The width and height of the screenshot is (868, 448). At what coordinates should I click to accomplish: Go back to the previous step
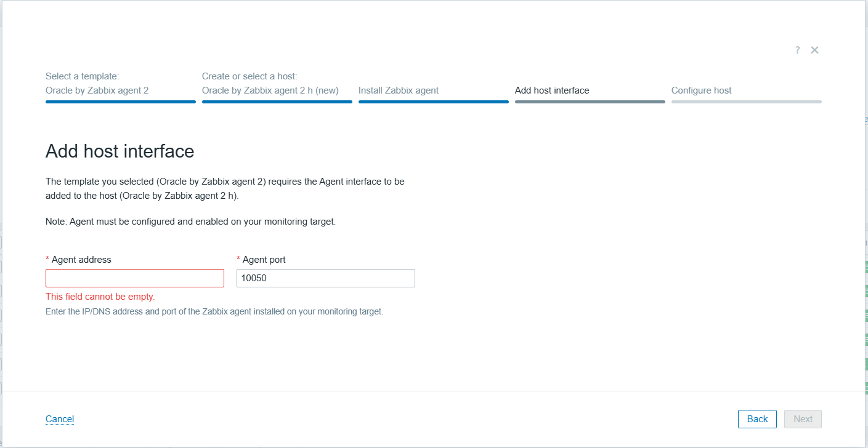(x=757, y=419)
